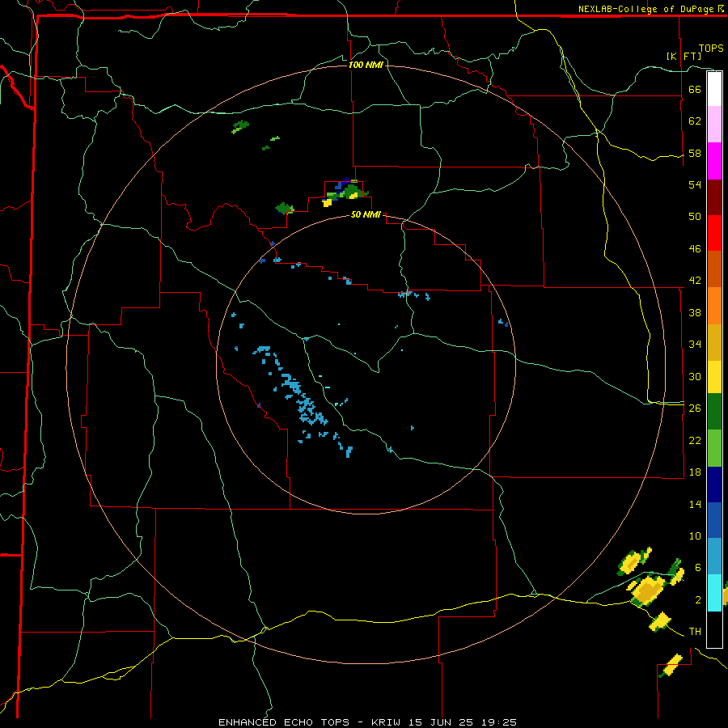This screenshot has height=728, width=728.
Task: Click the "TOPS" legend title
Action: tap(711, 49)
